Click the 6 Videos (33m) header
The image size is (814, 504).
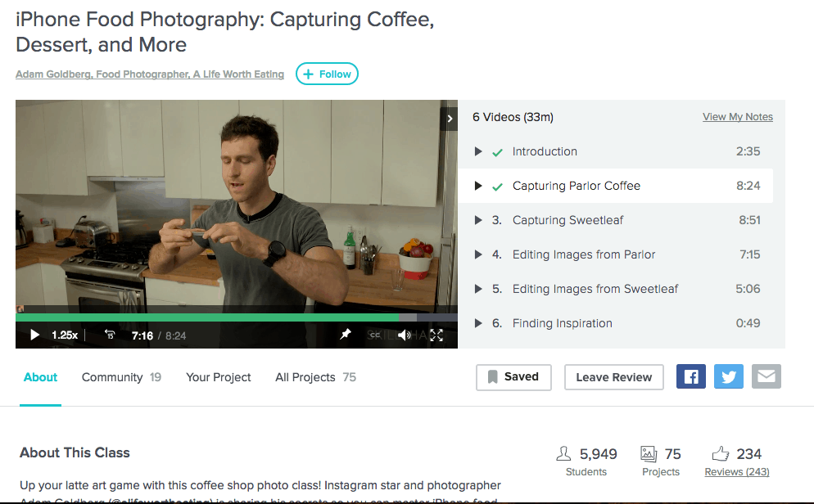[x=513, y=117]
